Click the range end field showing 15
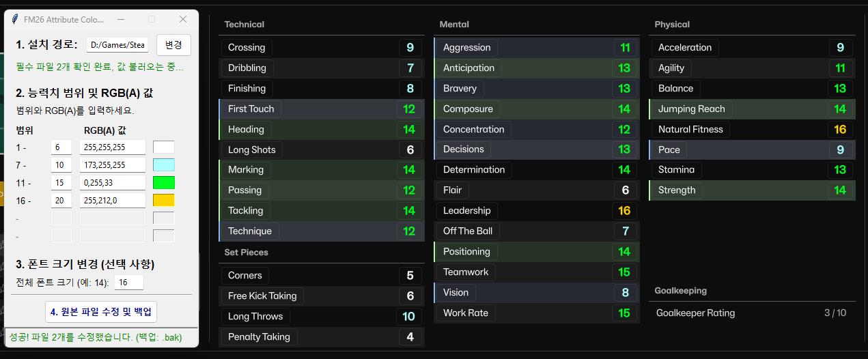Viewport: 868px width, 359px height. point(61,183)
